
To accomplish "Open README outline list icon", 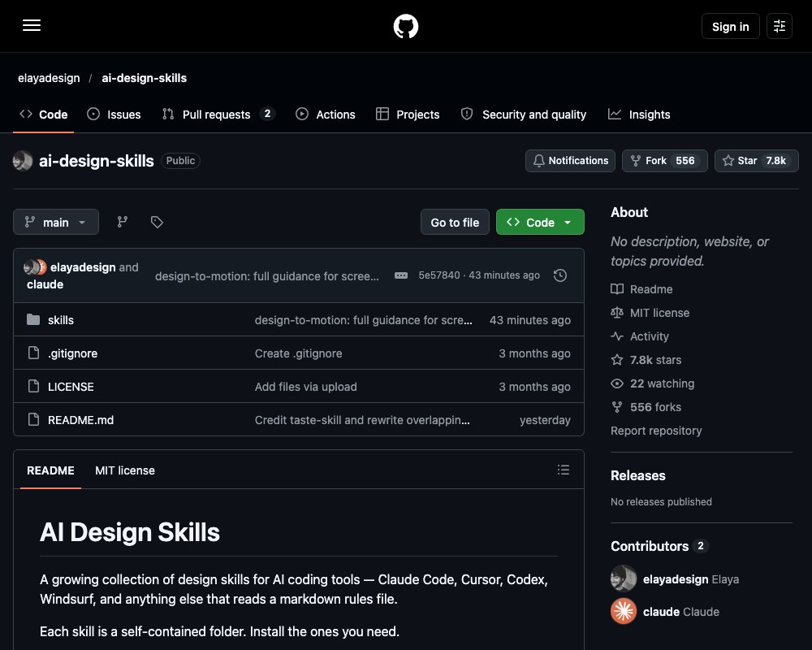I will [563, 470].
